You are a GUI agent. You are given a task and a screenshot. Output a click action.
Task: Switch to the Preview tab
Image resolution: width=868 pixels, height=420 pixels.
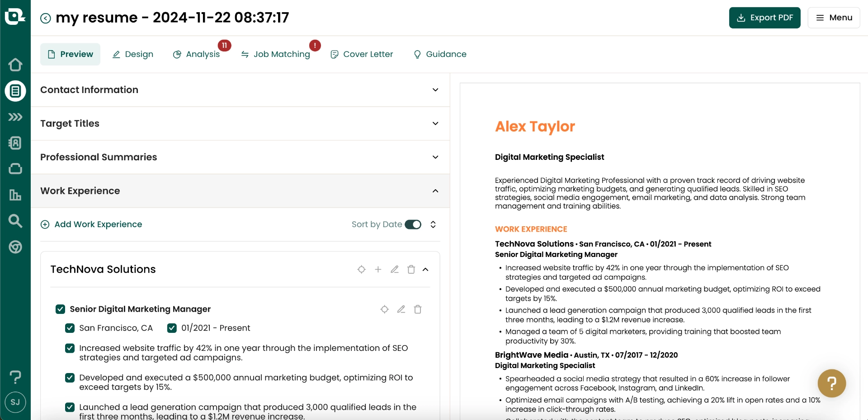click(x=70, y=54)
